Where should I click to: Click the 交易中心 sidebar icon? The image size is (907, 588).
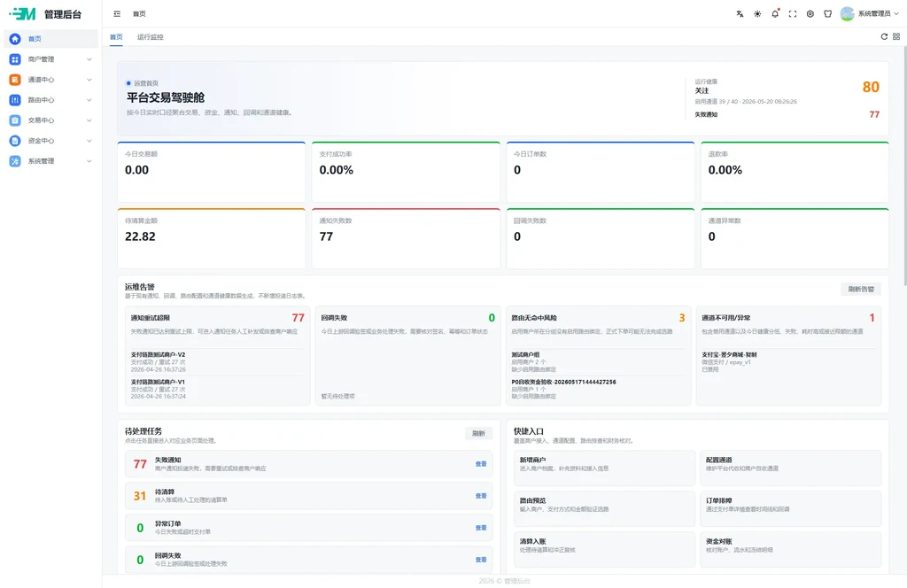15,120
